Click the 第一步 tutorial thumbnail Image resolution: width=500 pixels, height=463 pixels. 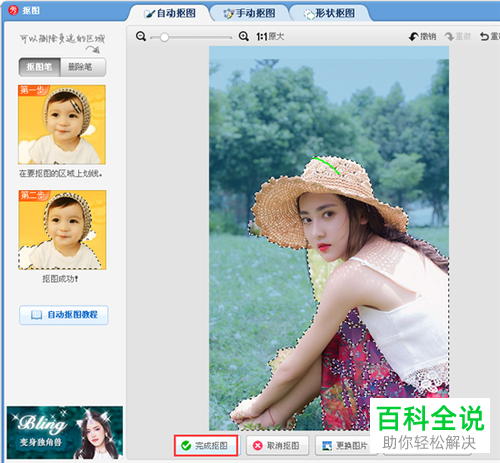(x=62, y=125)
